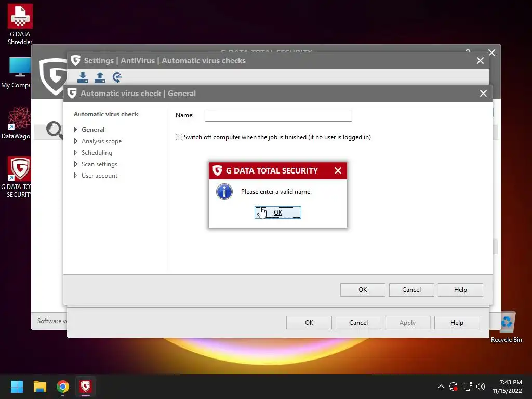Select General in the Automatic virus check tree

(93, 129)
